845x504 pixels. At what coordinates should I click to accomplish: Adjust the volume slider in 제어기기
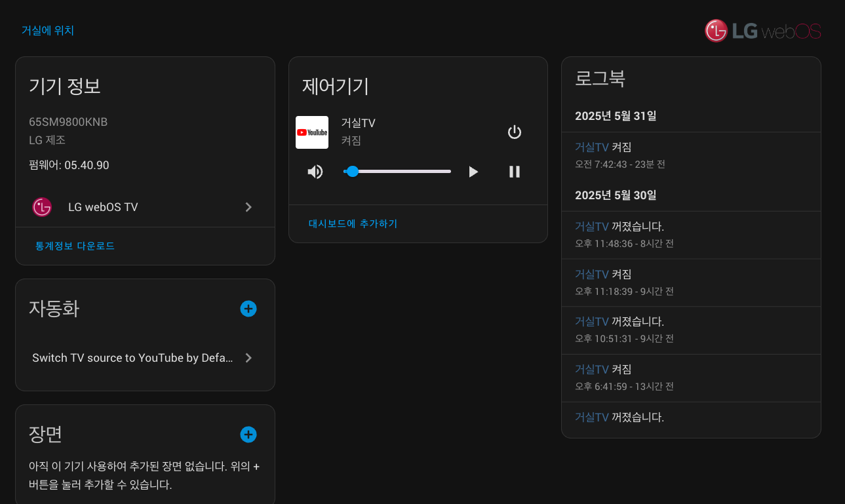397,172
